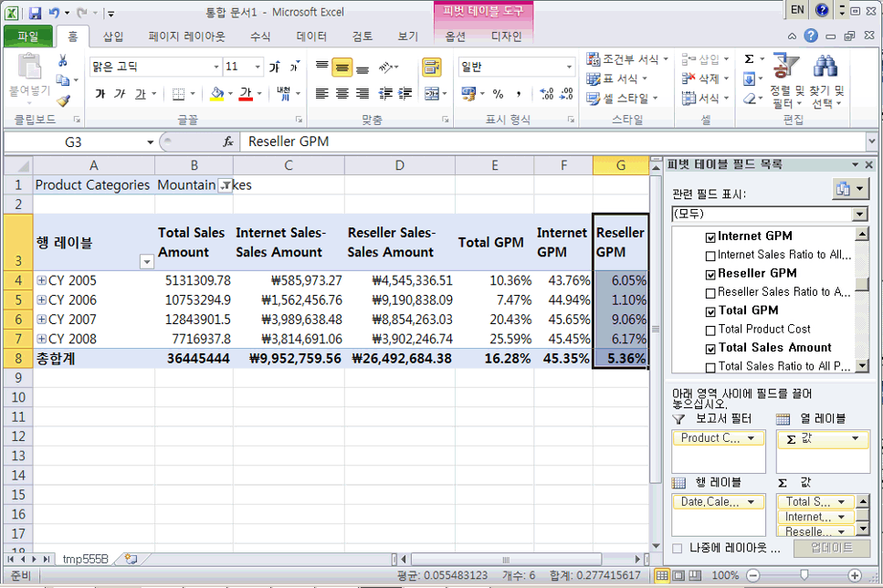883x588 pixels.
Task: Switch to the 수식 ribbon tab
Action: pyautogui.click(x=260, y=37)
